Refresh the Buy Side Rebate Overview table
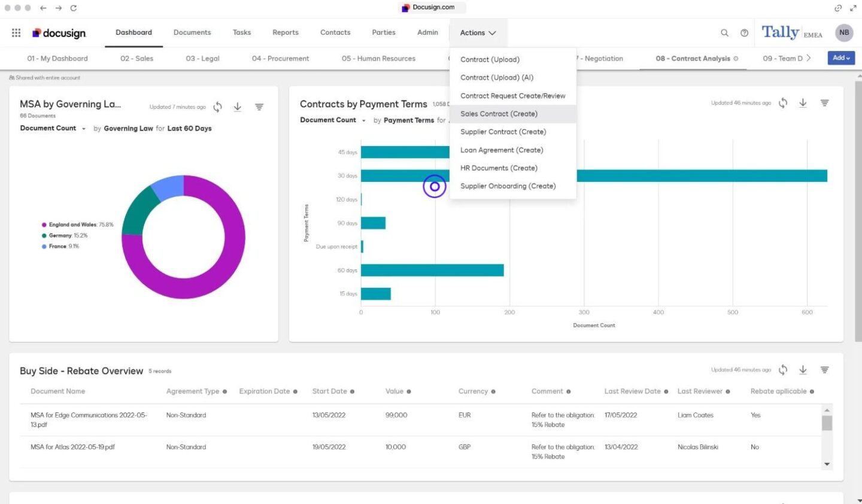 click(783, 369)
